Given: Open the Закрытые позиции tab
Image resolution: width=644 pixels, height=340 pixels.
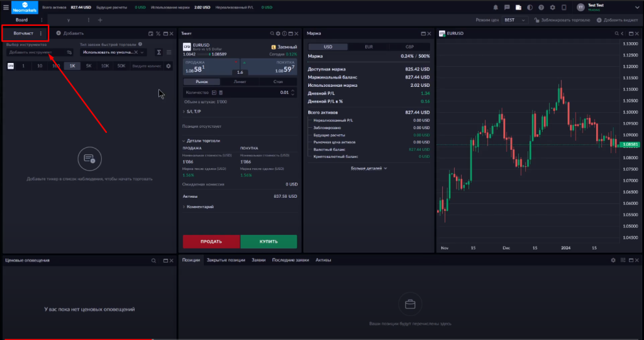Looking at the screenshot, I should pos(226,260).
